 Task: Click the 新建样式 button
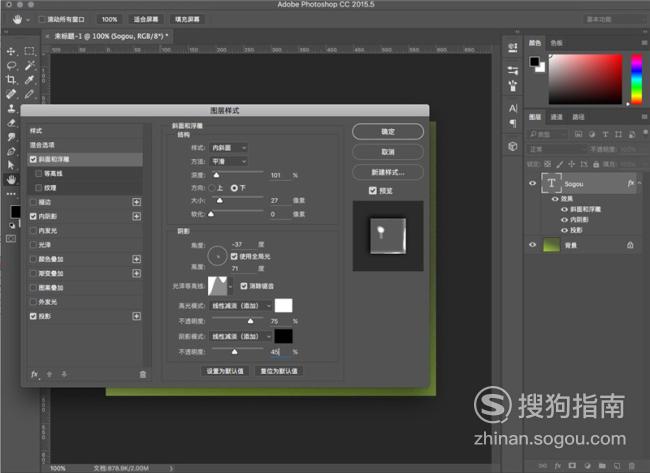click(x=388, y=172)
